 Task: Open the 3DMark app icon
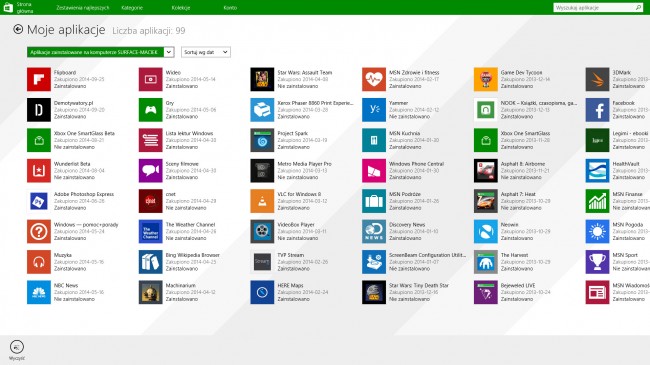[x=597, y=79]
